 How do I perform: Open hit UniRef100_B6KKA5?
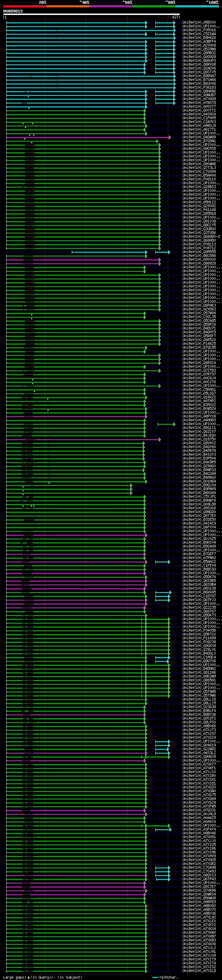(199, 592)
